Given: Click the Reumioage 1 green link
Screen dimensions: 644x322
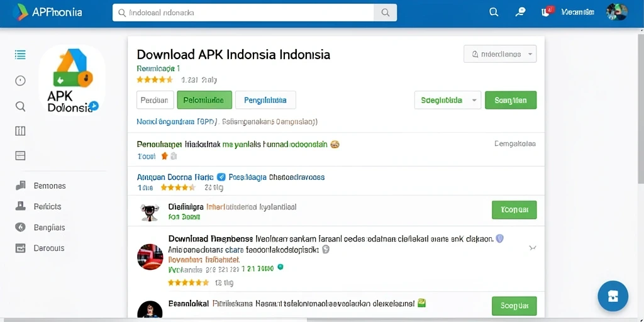Looking at the screenshot, I should (158, 68).
